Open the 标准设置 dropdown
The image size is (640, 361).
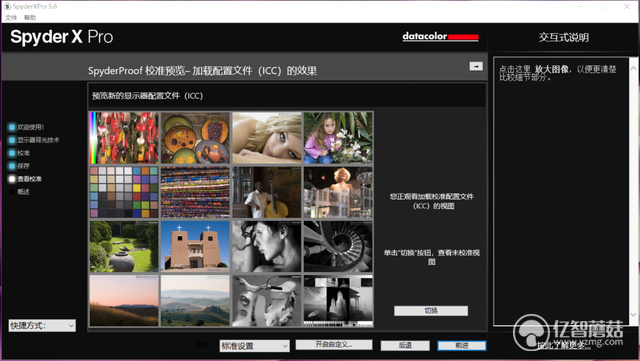(254, 346)
